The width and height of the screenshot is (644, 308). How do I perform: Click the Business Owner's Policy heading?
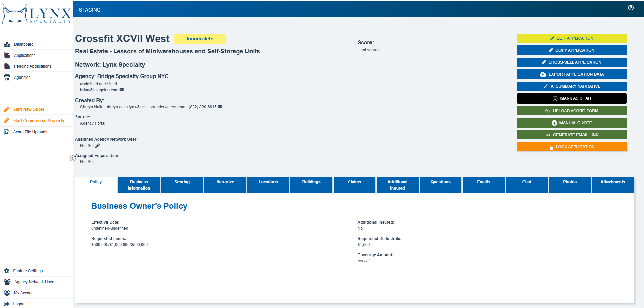139,206
